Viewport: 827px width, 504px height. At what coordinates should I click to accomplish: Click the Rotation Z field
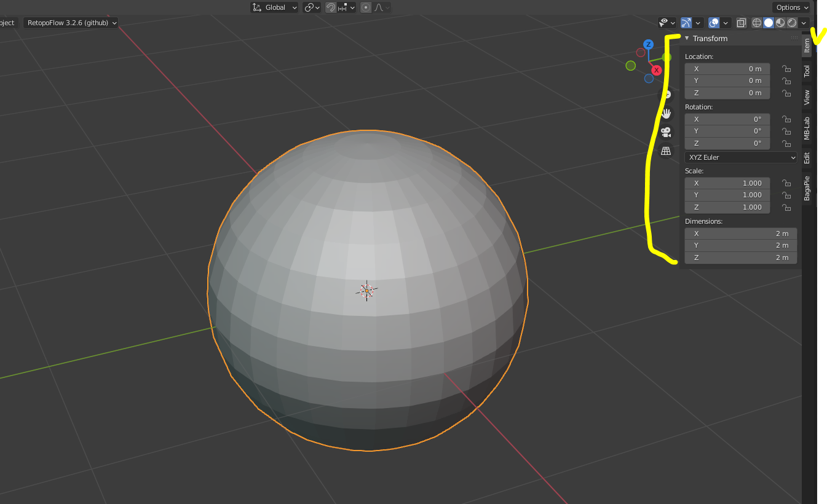(727, 143)
